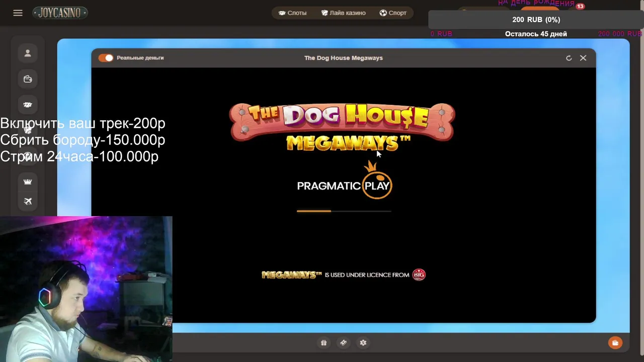Click the gift bonuses icon below game
Image resolution: width=644 pixels, height=362 pixels.
tap(324, 343)
